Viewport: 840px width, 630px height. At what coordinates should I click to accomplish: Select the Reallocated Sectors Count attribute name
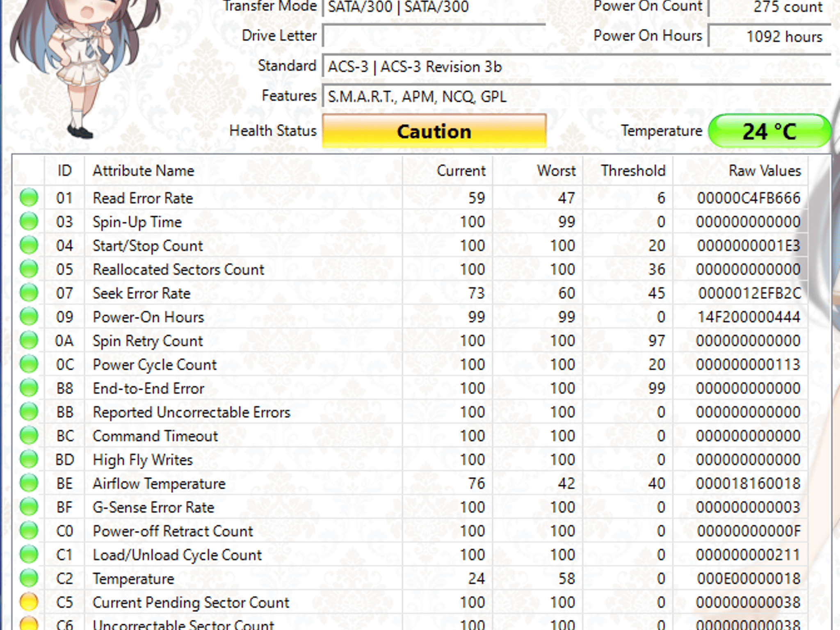(x=178, y=269)
